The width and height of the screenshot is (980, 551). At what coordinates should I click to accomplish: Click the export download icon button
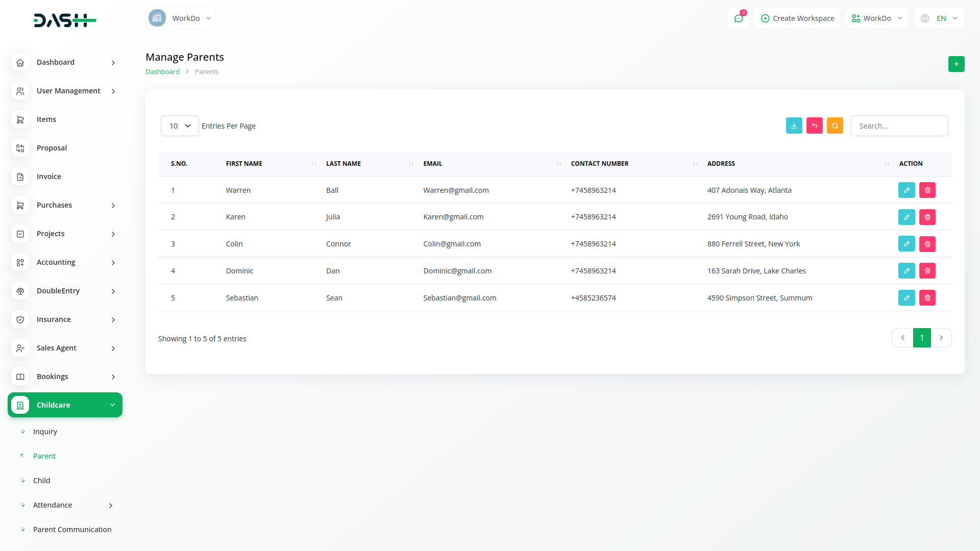tap(794, 126)
